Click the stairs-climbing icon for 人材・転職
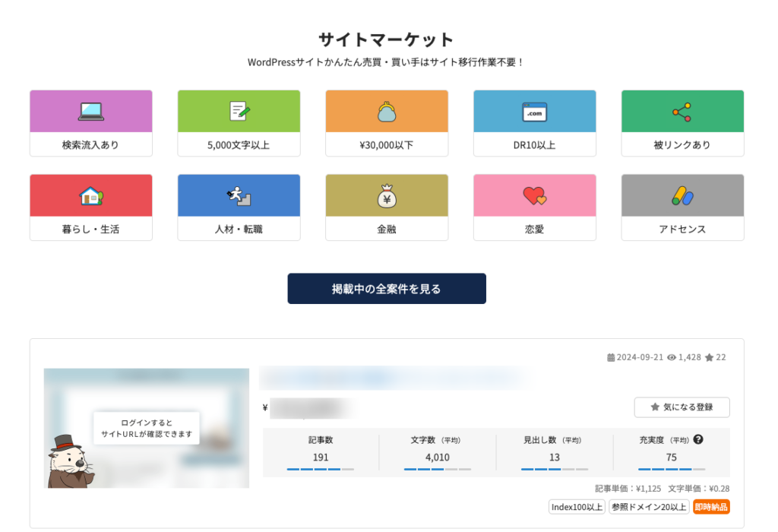The image size is (778, 532). [239, 196]
